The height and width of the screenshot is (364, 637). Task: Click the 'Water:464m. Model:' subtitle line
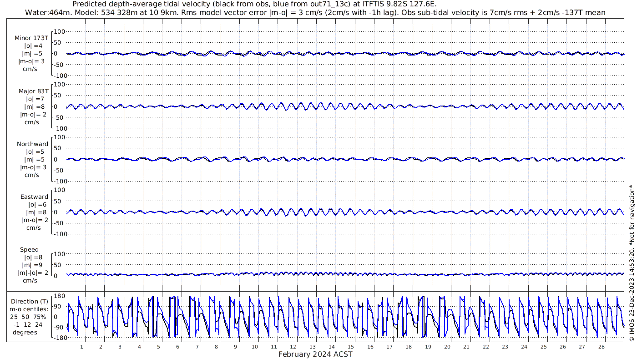[315, 12]
